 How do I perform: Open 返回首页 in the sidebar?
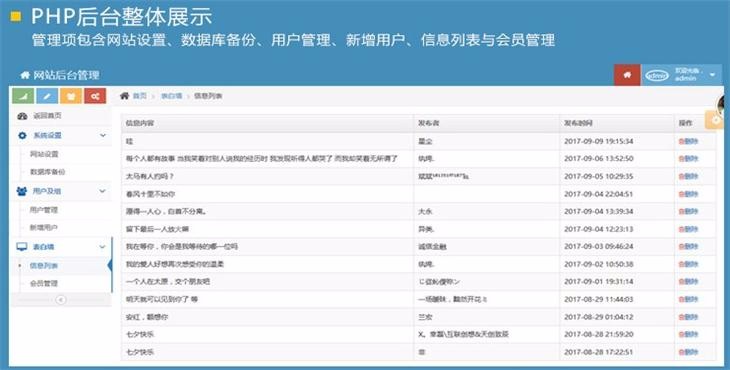47,116
